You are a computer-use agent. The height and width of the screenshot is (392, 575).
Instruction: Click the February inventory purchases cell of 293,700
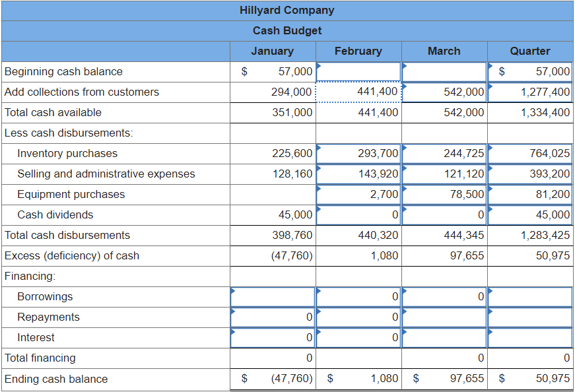click(358, 153)
